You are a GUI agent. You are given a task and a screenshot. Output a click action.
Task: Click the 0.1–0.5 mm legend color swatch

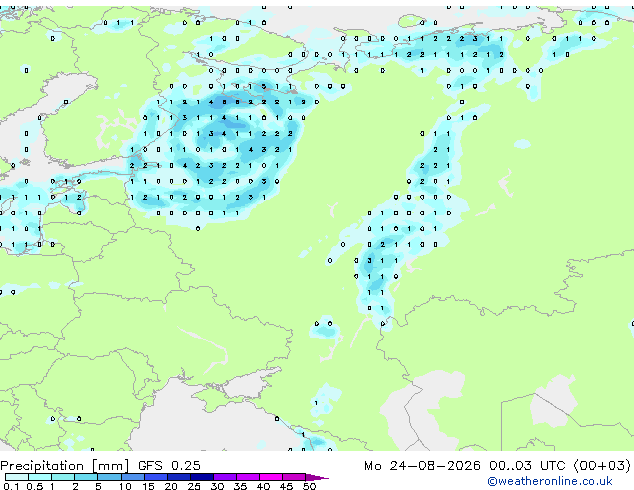coord(17,477)
